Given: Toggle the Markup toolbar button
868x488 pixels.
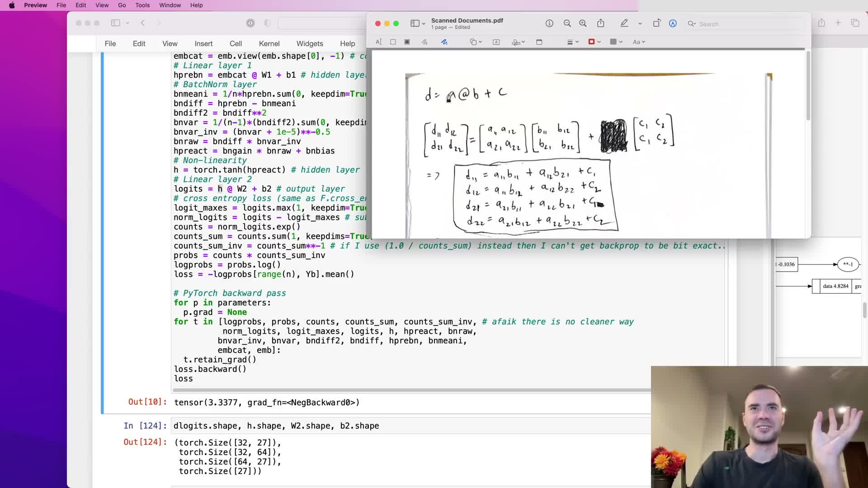Looking at the screenshot, I should [x=673, y=23].
